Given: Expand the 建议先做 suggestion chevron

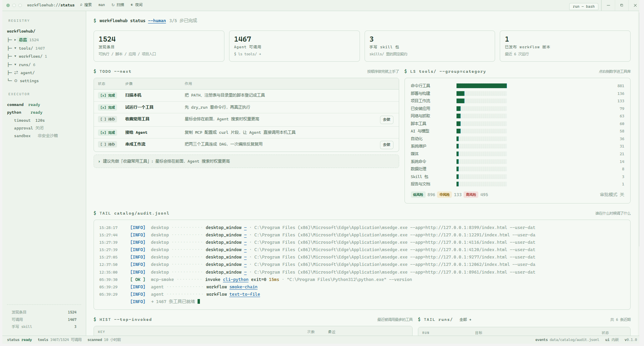Looking at the screenshot, I should pyautogui.click(x=99, y=162).
